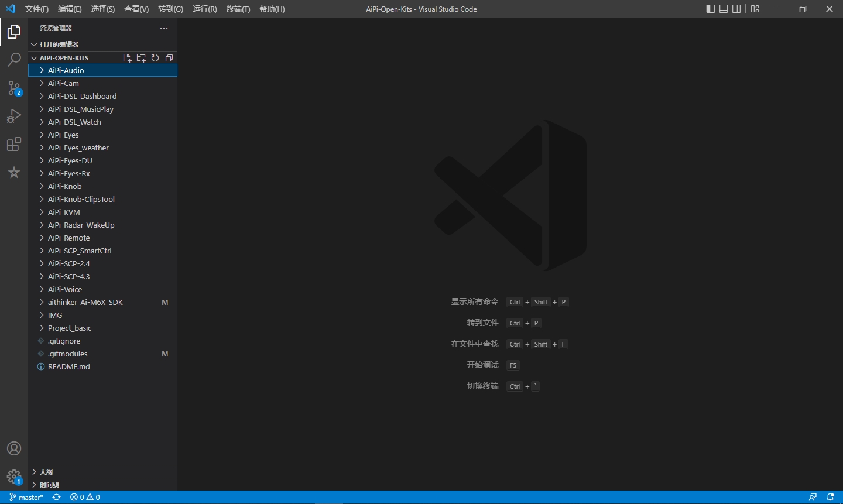
Task: Click the VS Code logo in title bar
Action: (11, 9)
